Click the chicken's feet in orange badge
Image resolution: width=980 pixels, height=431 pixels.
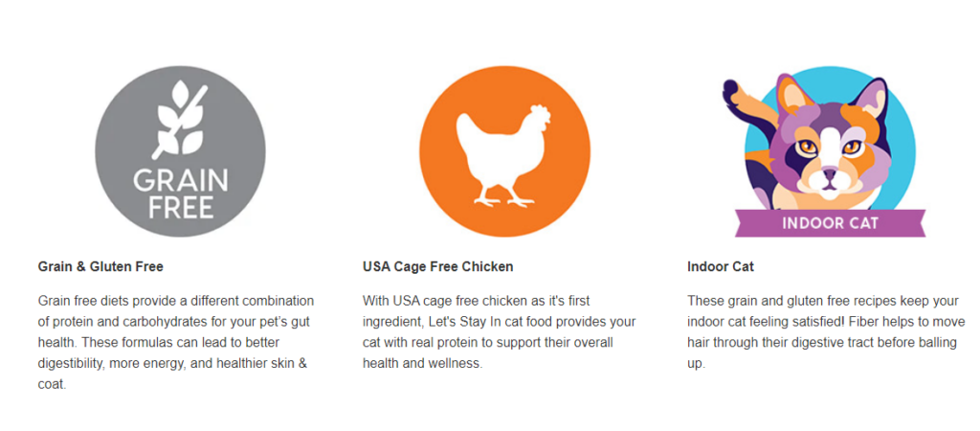(503, 201)
